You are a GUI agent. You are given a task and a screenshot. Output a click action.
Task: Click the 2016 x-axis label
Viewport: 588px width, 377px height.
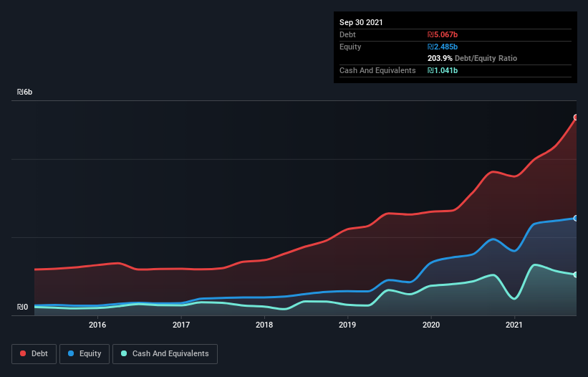[97, 325]
